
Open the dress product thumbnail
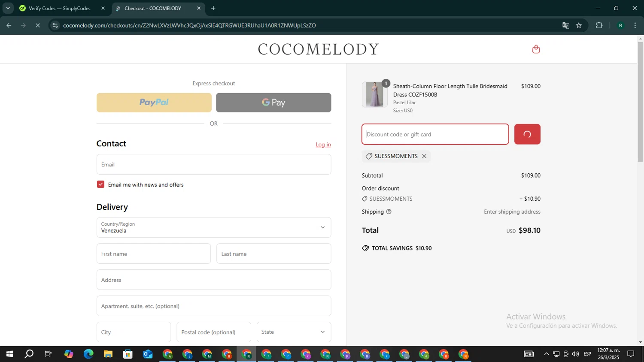[x=374, y=94]
